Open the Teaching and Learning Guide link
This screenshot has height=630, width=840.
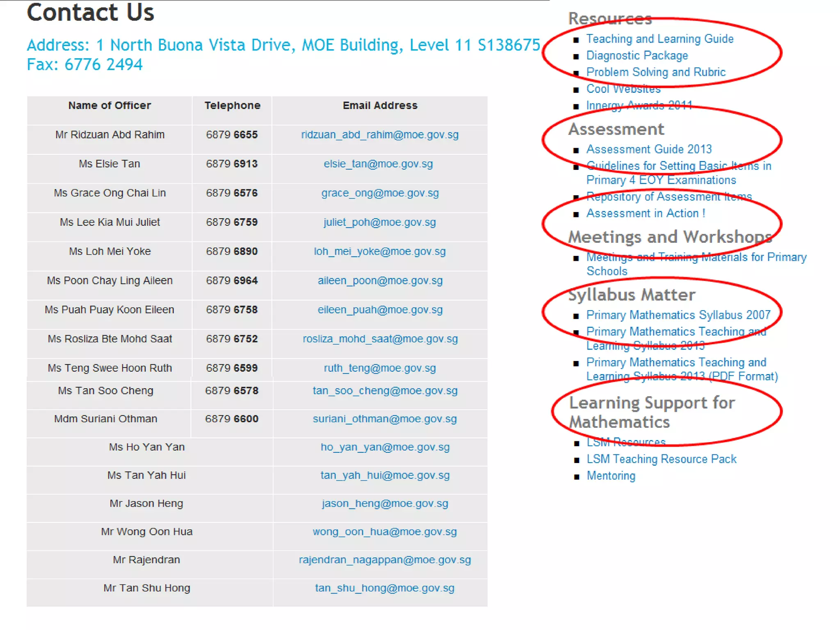[660, 39]
